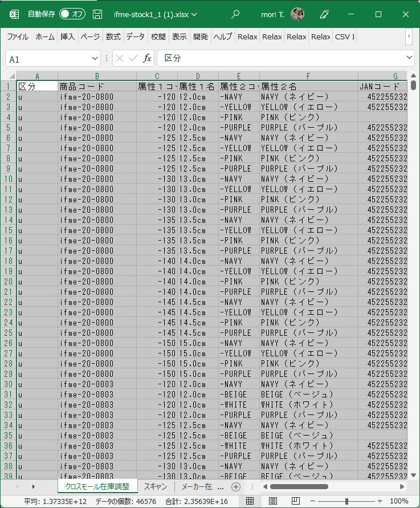Open the データ ribbon tab

(135, 36)
